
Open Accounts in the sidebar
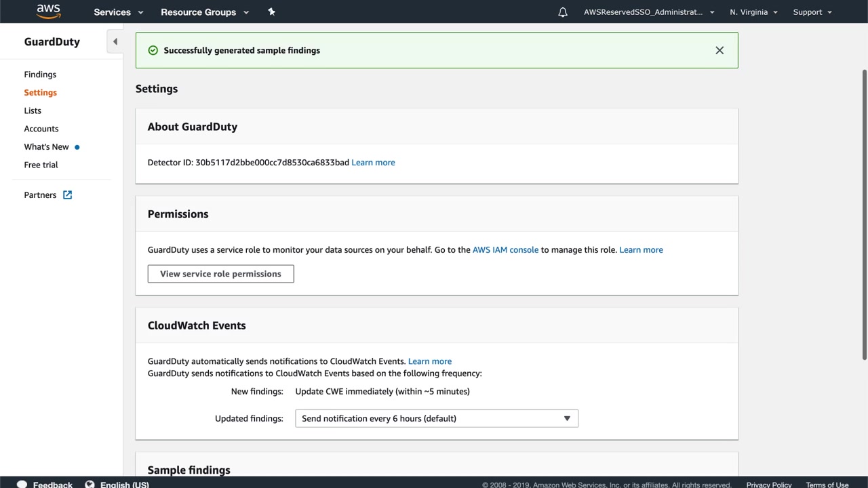[41, 129]
